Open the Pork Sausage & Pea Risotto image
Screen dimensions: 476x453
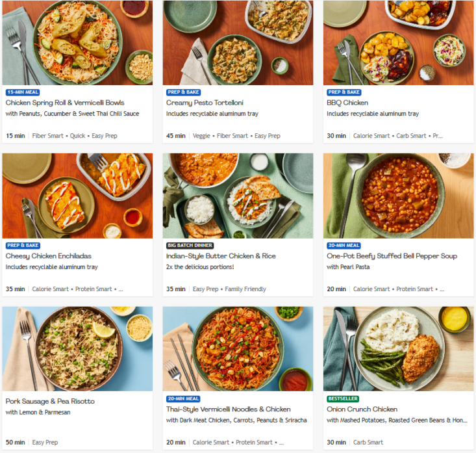[77, 348]
